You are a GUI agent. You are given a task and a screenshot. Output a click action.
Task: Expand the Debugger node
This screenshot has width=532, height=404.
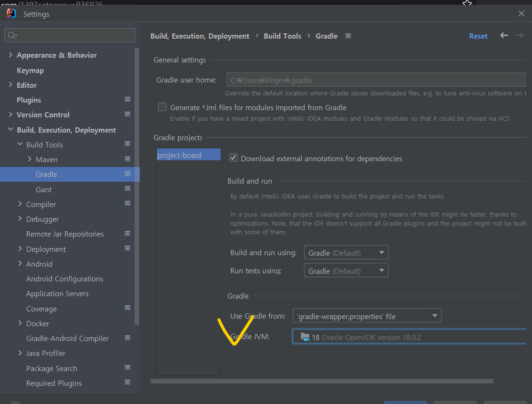[20, 218]
